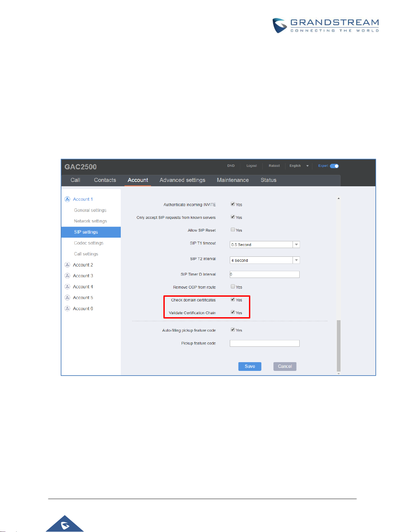The height and width of the screenshot is (532, 411).
Task: Click the Account 4 user icon
Action: (67, 287)
